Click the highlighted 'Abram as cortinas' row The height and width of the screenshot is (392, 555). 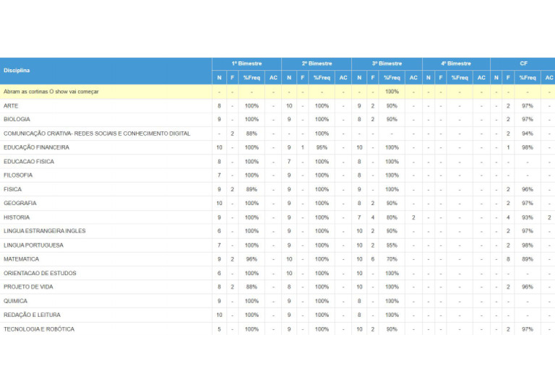51,92
